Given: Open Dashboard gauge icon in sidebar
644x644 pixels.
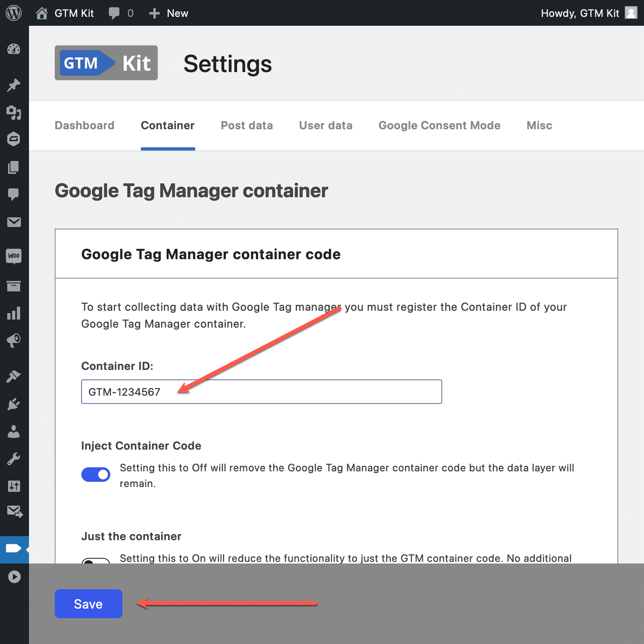Looking at the screenshot, I should [14, 49].
